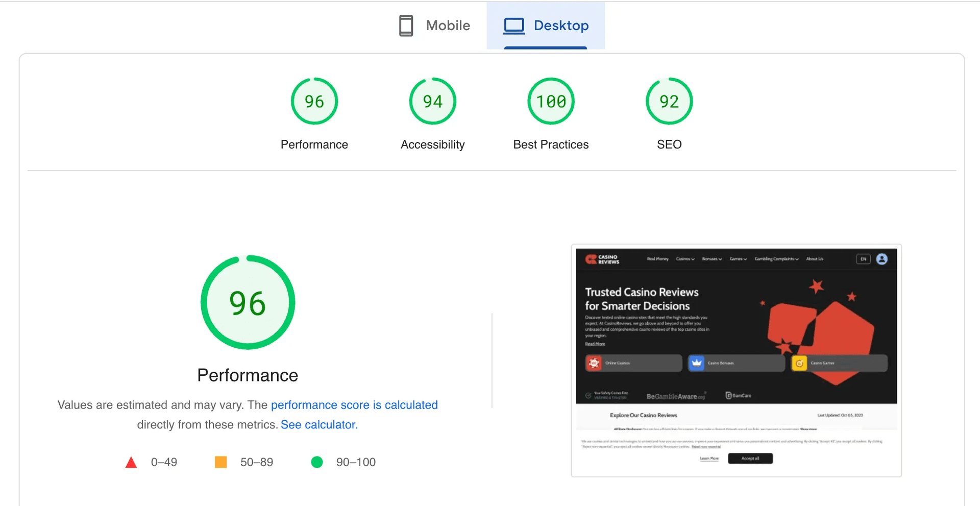Click the green circle 90–100 legend icon

pyautogui.click(x=317, y=462)
